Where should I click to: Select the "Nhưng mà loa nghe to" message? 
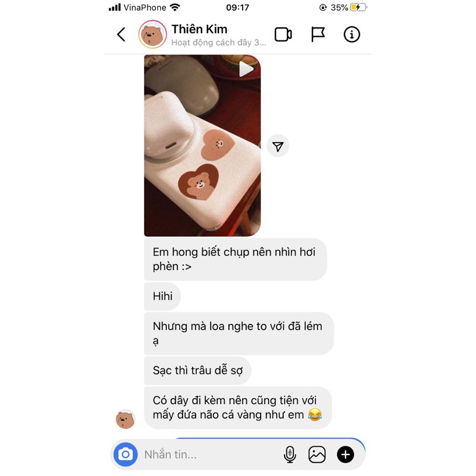[239, 333]
